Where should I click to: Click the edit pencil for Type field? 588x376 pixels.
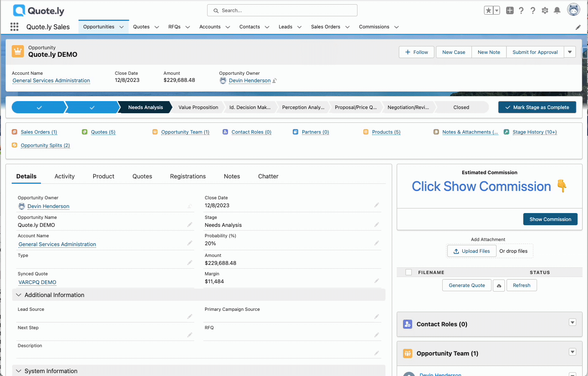(190, 263)
